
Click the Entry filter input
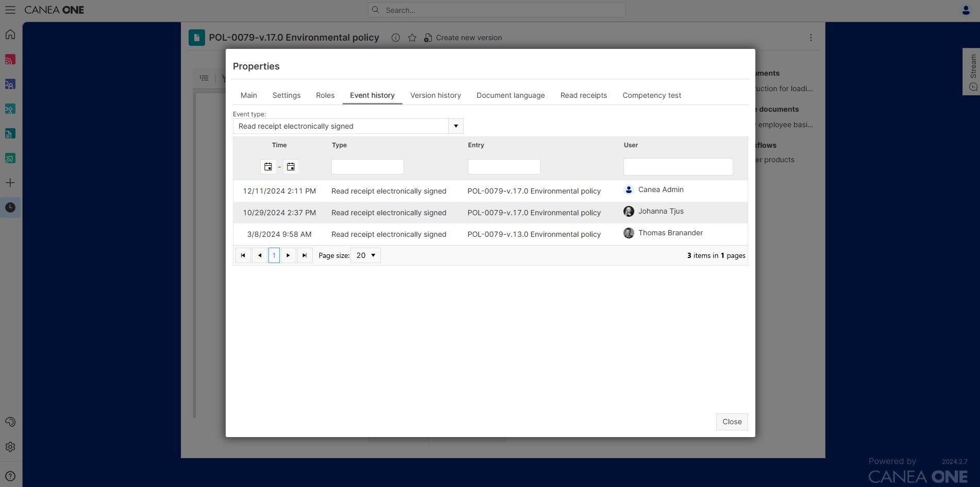[x=504, y=167]
